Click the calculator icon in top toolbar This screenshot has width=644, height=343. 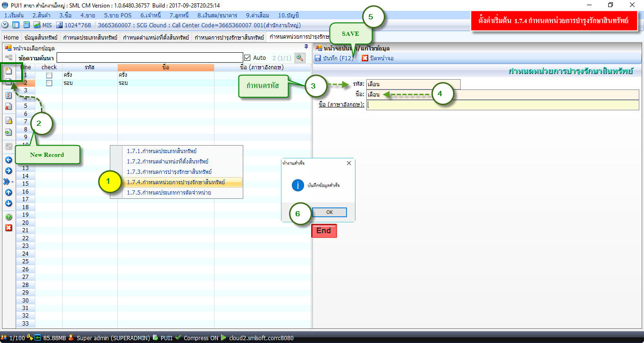[26, 25]
